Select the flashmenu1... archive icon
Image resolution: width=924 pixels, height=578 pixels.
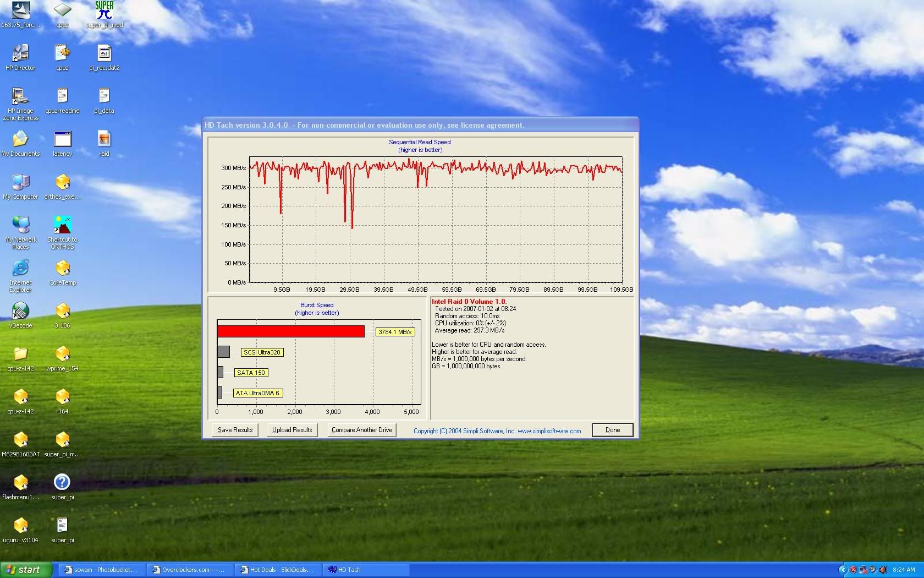(x=20, y=487)
